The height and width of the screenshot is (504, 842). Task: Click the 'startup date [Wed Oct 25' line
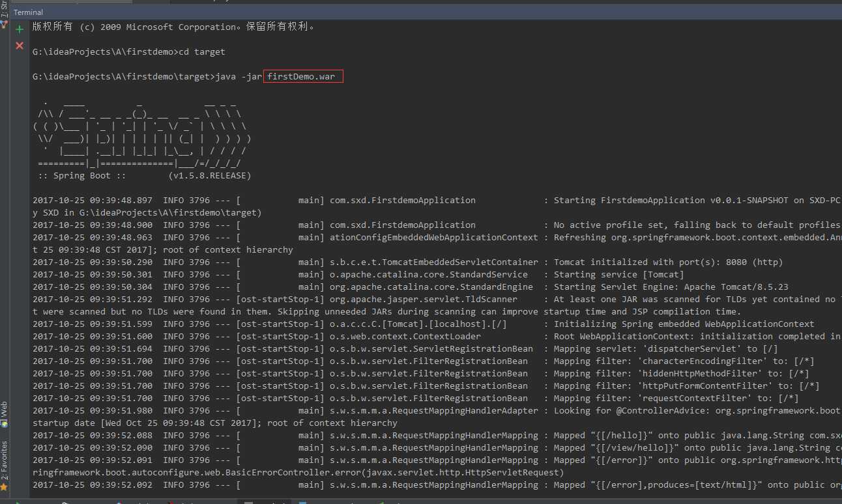click(x=215, y=423)
